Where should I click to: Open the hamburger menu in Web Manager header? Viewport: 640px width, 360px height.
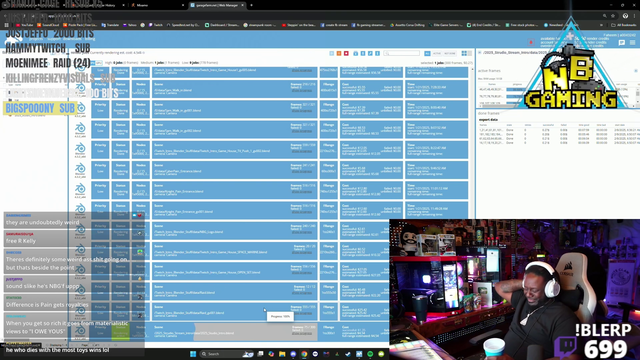coord(633,42)
